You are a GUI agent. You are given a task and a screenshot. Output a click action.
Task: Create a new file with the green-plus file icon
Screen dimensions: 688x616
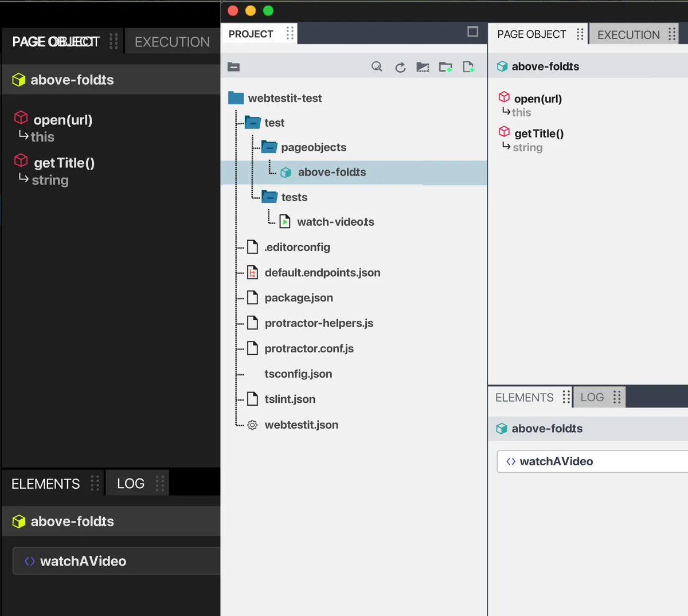click(x=468, y=67)
